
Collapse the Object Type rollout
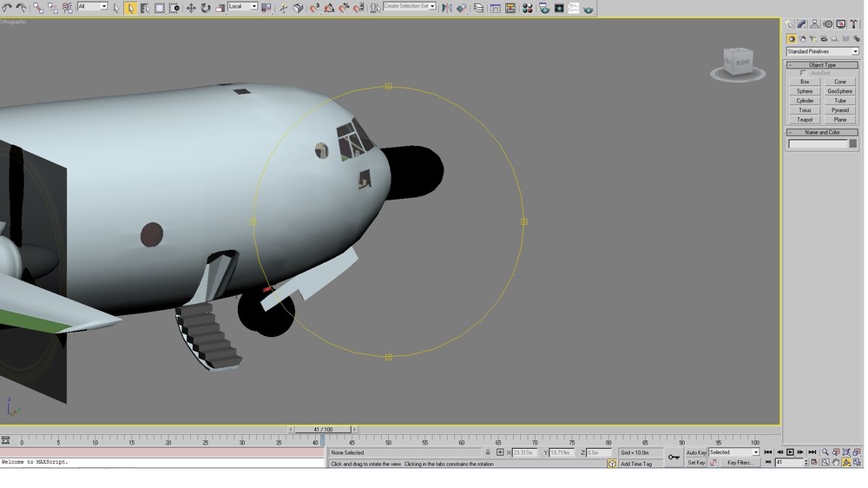tap(823, 65)
